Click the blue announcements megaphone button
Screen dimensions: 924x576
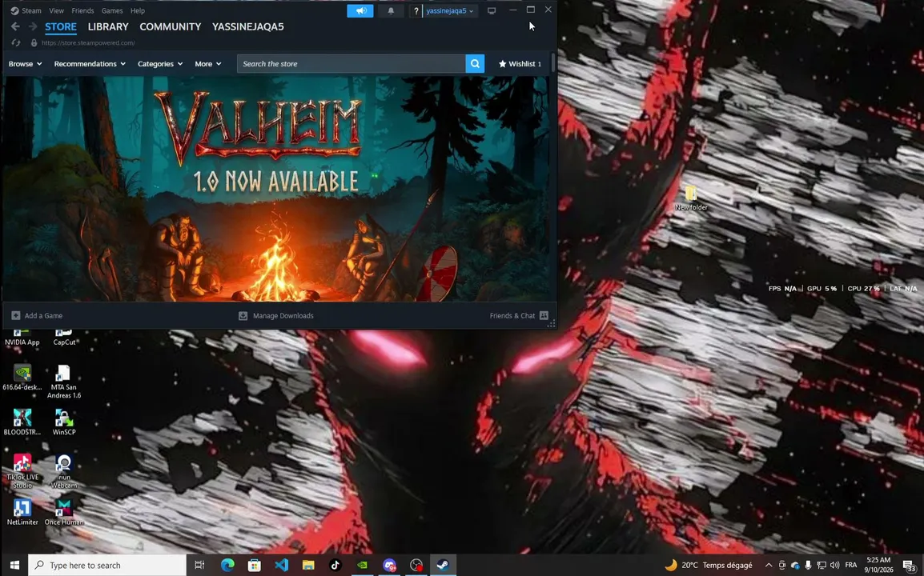coord(360,10)
